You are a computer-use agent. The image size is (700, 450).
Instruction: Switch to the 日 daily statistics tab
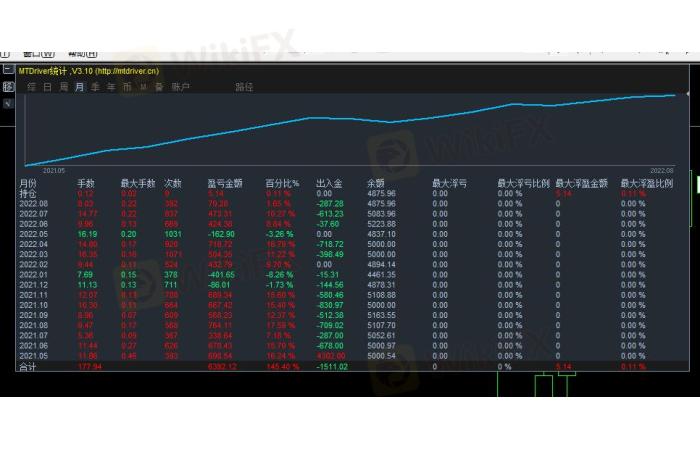pyautogui.click(x=47, y=87)
